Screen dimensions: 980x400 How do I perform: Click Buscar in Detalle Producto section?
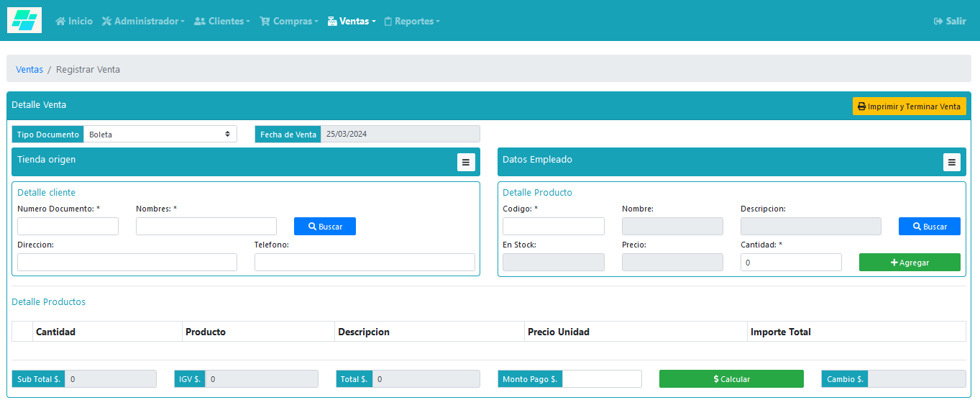pos(929,227)
